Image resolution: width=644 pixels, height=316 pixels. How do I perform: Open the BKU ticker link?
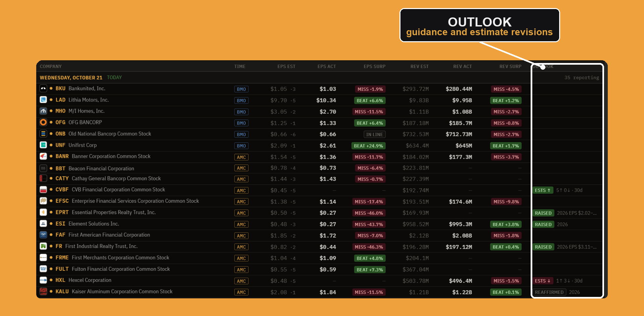60,88
